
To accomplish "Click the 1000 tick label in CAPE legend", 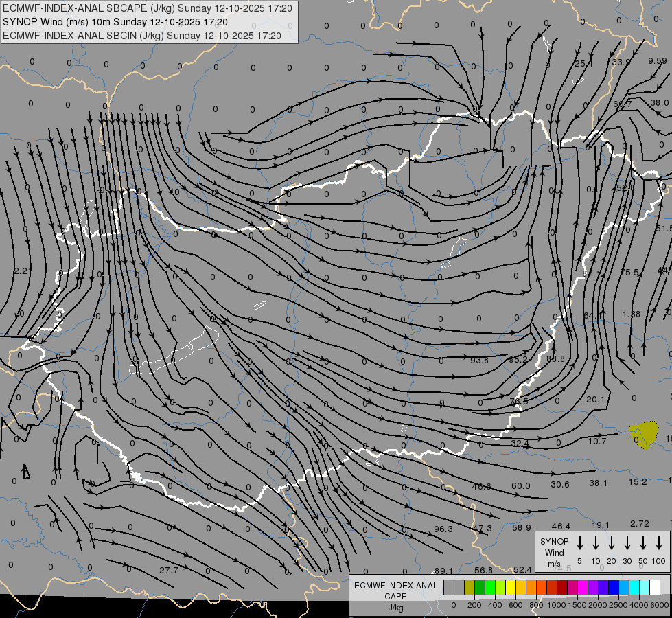I will pyautogui.click(x=556, y=605).
